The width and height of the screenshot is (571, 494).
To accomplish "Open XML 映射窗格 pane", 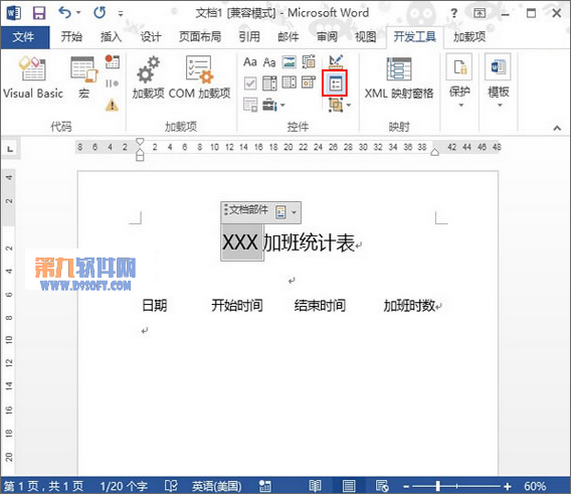I will (399, 78).
